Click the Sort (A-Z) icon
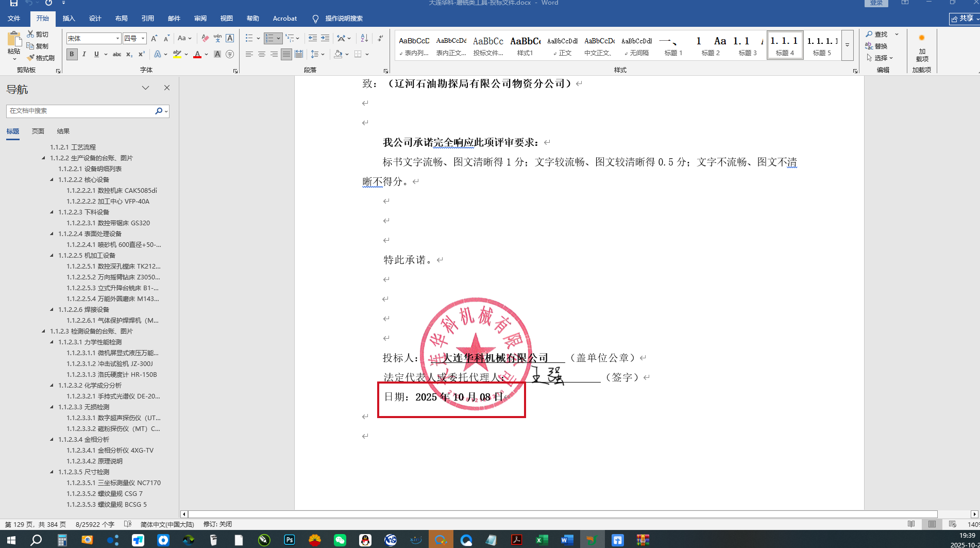The image size is (980, 548). pos(364,38)
